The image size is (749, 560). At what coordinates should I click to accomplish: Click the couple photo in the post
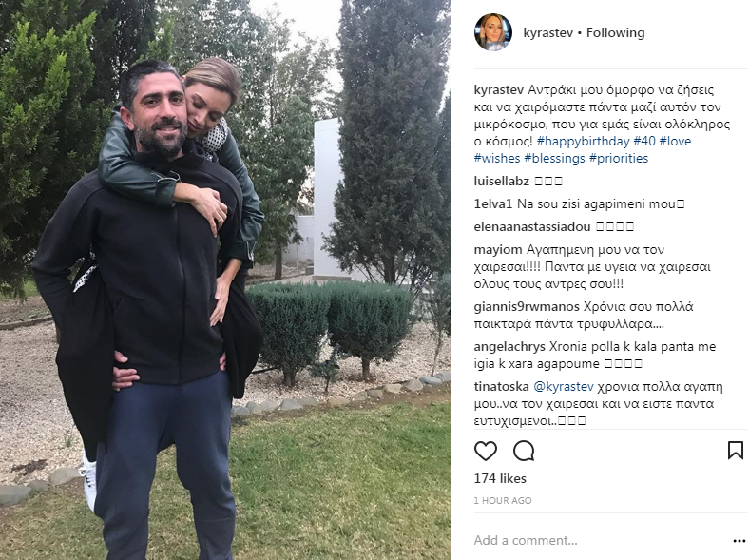pyautogui.click(x=225, y=280)
